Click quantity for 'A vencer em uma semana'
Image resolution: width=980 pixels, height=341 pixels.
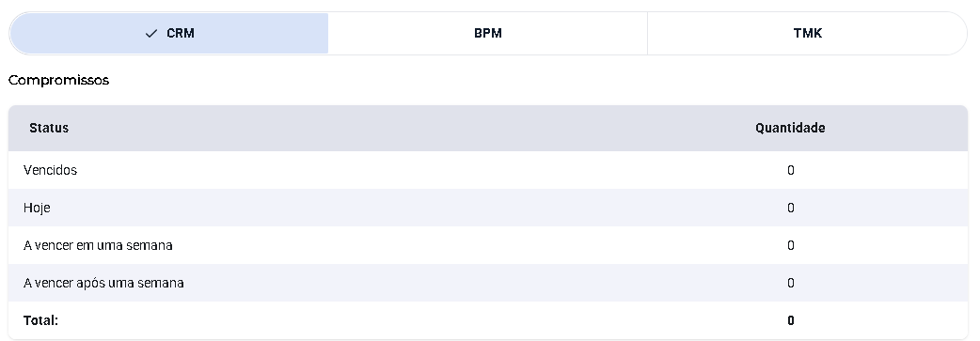point(791,245)
